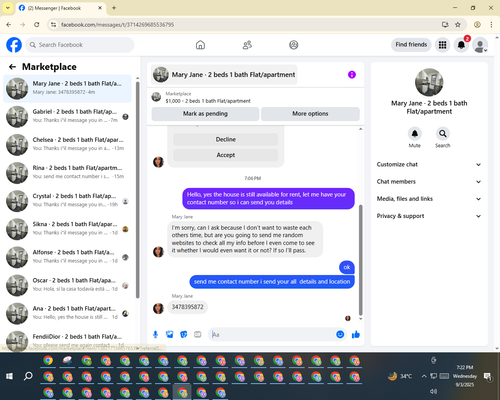This screenshot has height=400, width=500.
Task: Expand Media, files and links section
Action: (x=429, y=199)
